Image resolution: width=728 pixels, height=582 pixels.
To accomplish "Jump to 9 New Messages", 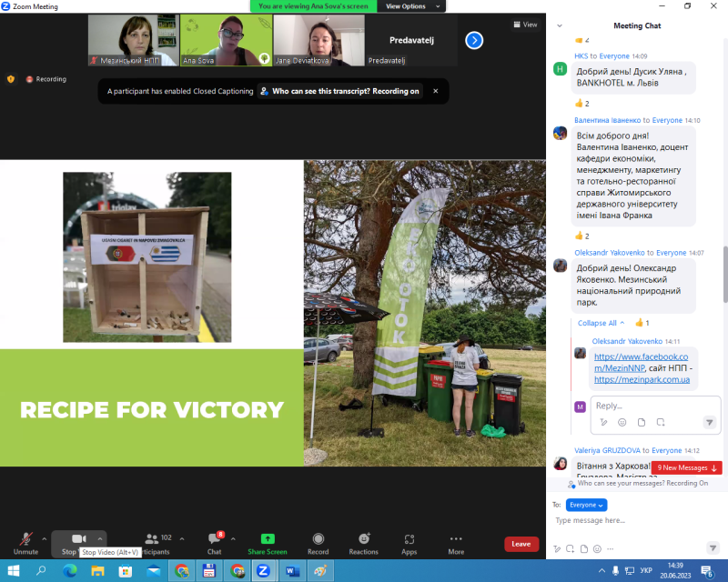I will 687,467.
